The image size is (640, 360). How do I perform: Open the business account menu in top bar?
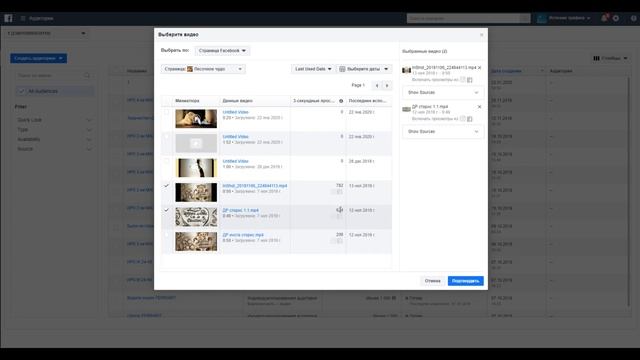[x=564, y=18]
